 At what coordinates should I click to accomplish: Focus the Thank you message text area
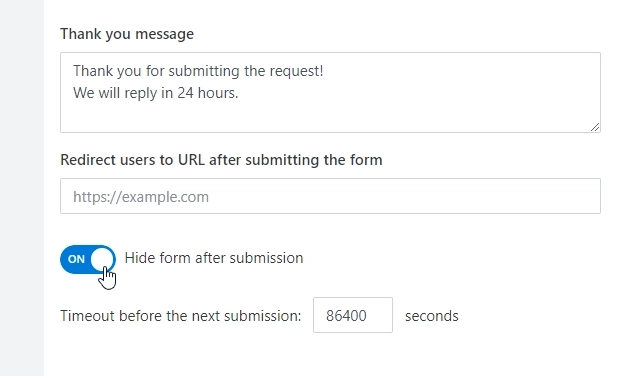pyautogui.click(x=330, y=92)
